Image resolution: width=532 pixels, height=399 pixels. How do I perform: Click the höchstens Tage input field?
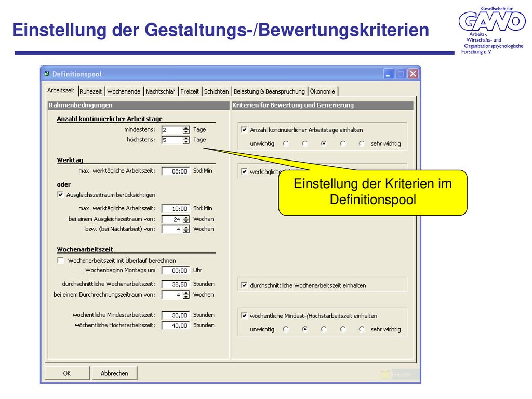[x=172, y=140]
